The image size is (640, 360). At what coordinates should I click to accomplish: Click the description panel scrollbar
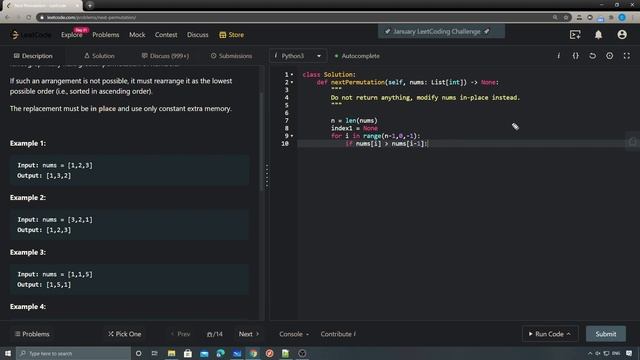pos(261,141)
